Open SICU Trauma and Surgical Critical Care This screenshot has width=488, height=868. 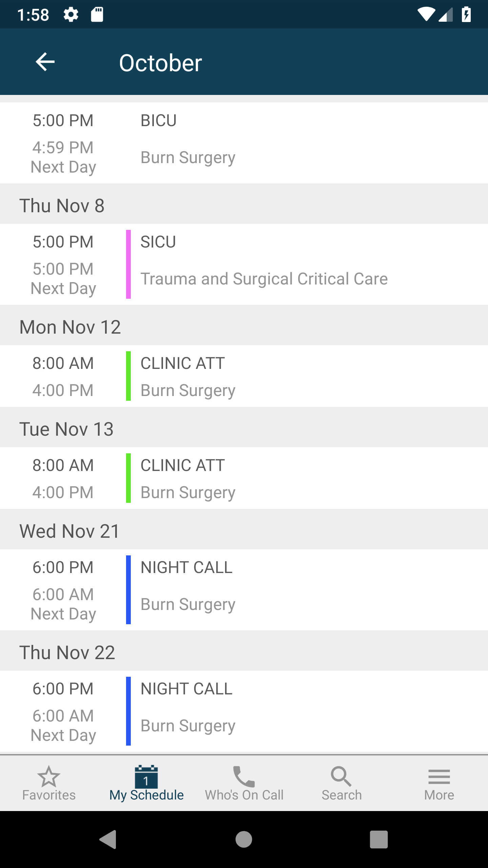pos(244,264)
